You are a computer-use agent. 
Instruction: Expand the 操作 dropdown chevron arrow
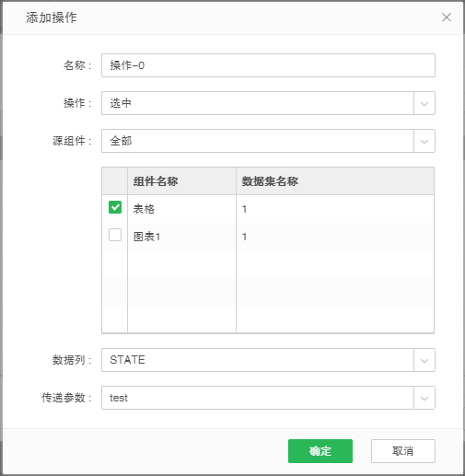pos(424,103)
